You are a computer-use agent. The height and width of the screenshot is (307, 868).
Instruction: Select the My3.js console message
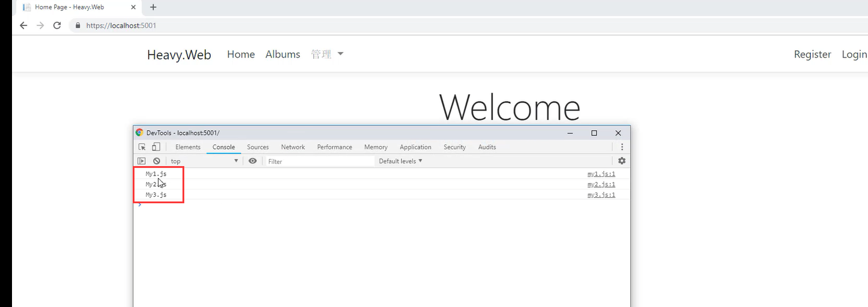(156, 195)
